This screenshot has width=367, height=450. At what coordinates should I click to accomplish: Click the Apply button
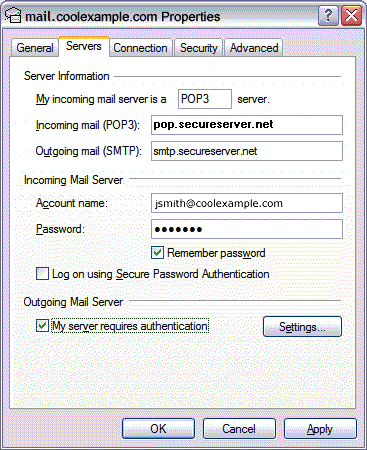[x=320, y=429]
